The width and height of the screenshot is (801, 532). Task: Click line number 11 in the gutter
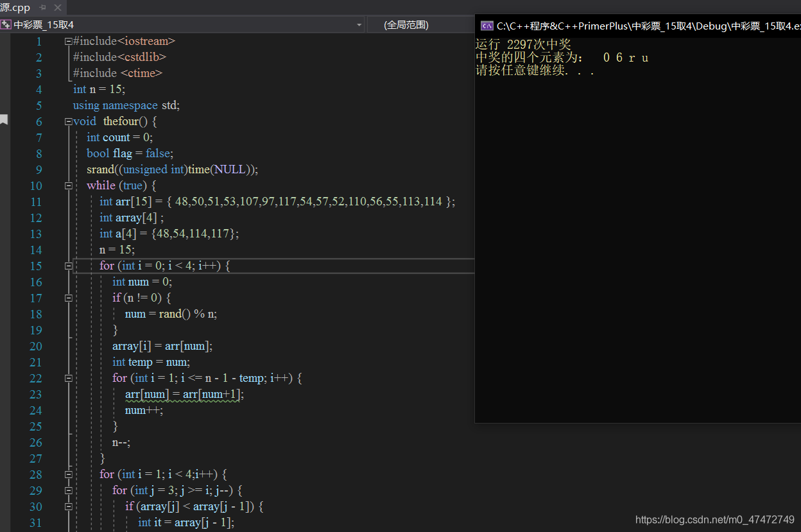(x=36, y=202)
